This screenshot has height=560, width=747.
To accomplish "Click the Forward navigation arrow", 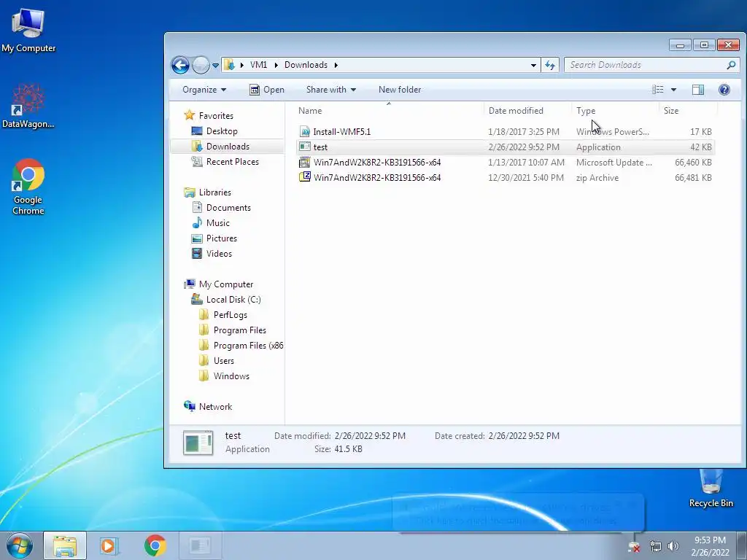I will 201,65.
